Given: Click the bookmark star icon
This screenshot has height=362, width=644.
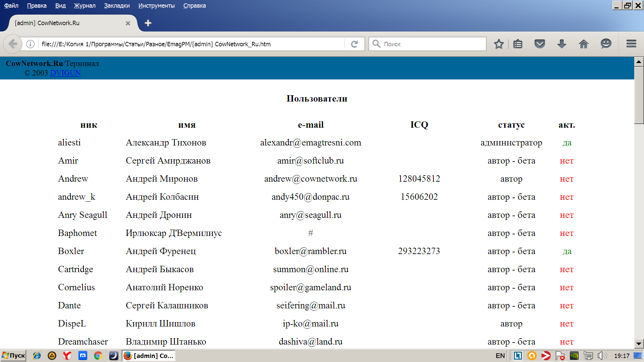Looking at the screenshot, I should (499, 44).
